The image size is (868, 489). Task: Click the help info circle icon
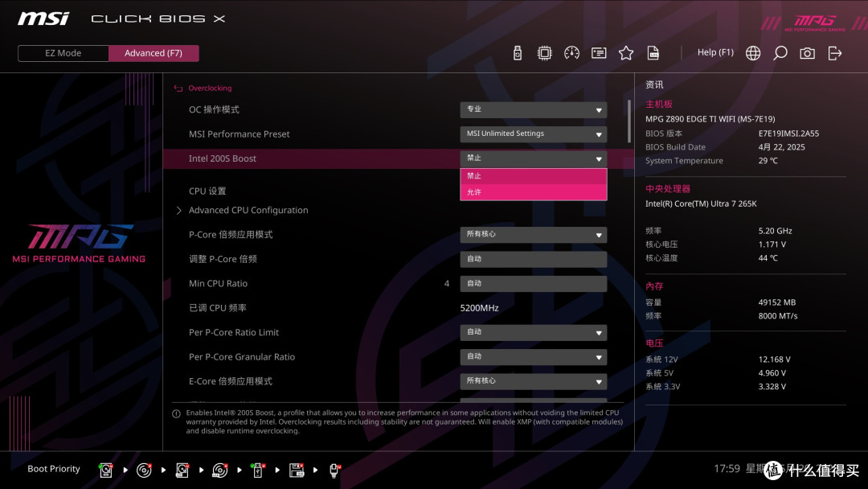coord(176,413)
